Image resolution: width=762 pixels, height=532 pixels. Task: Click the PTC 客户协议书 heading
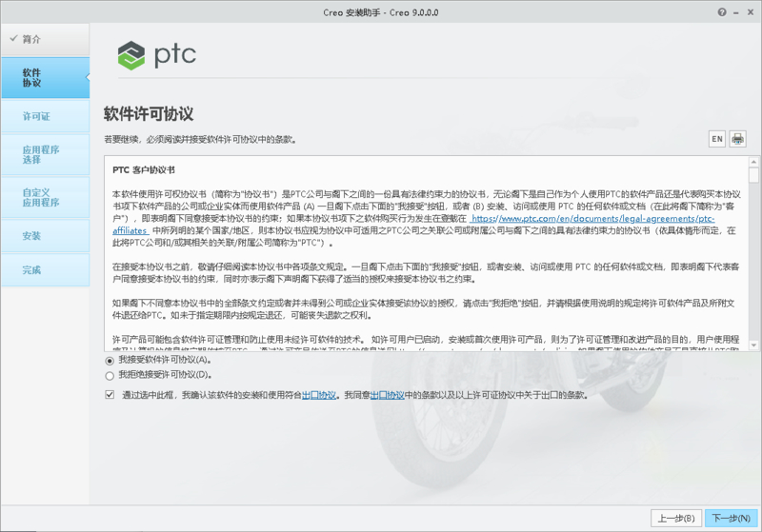coord(144,170)
